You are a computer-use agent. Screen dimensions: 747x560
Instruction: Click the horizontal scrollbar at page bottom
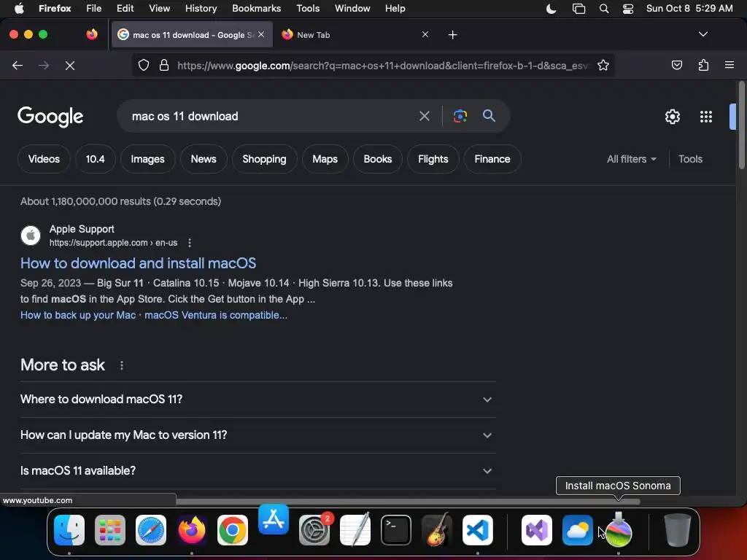408,502
